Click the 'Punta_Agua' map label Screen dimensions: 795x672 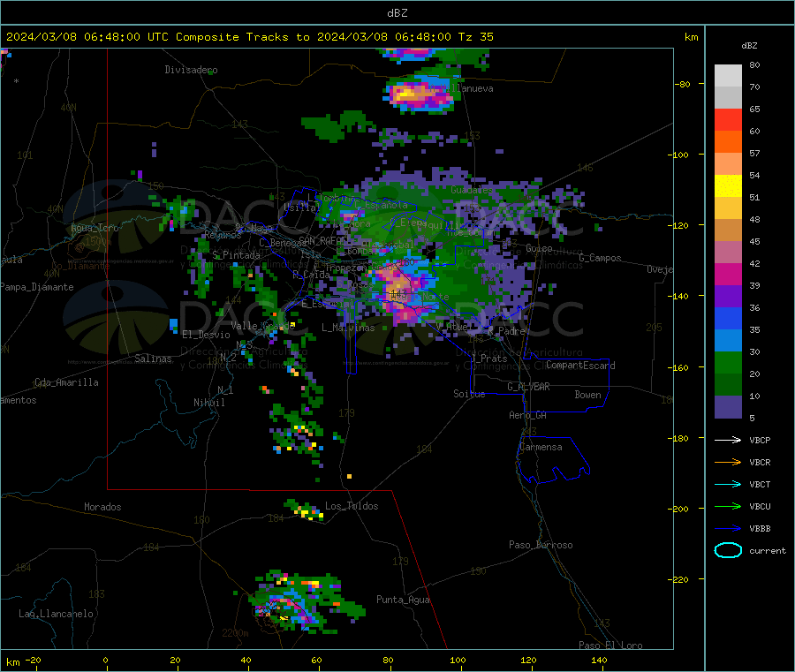click(x=403, y=600)
